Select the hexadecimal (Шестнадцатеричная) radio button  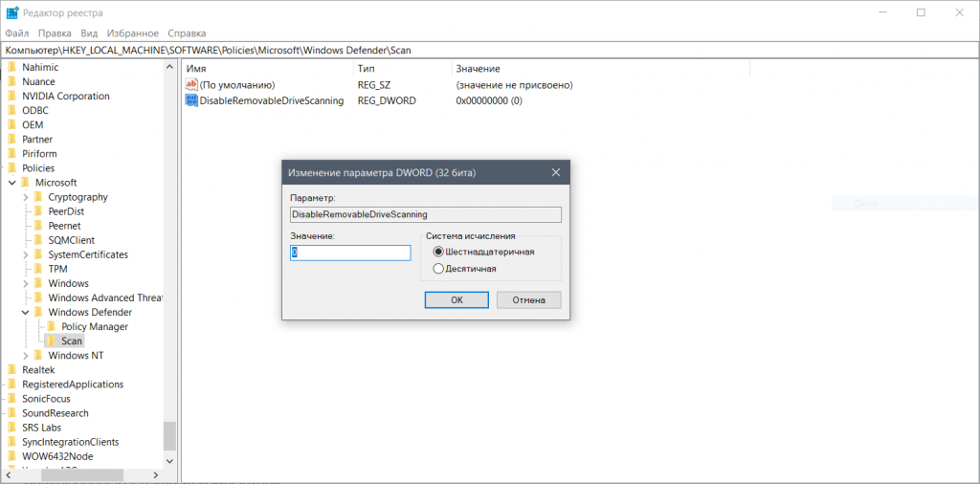tap(438, 252)
